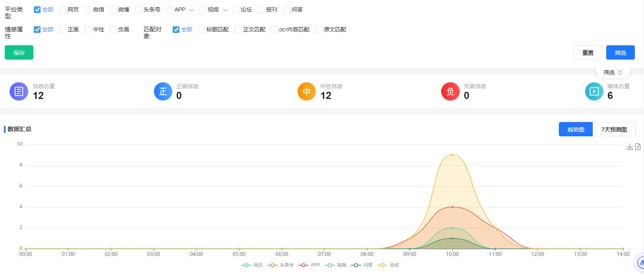Click the 0 value under 负面信息
The image size is (644, 275).
[467, 96]
